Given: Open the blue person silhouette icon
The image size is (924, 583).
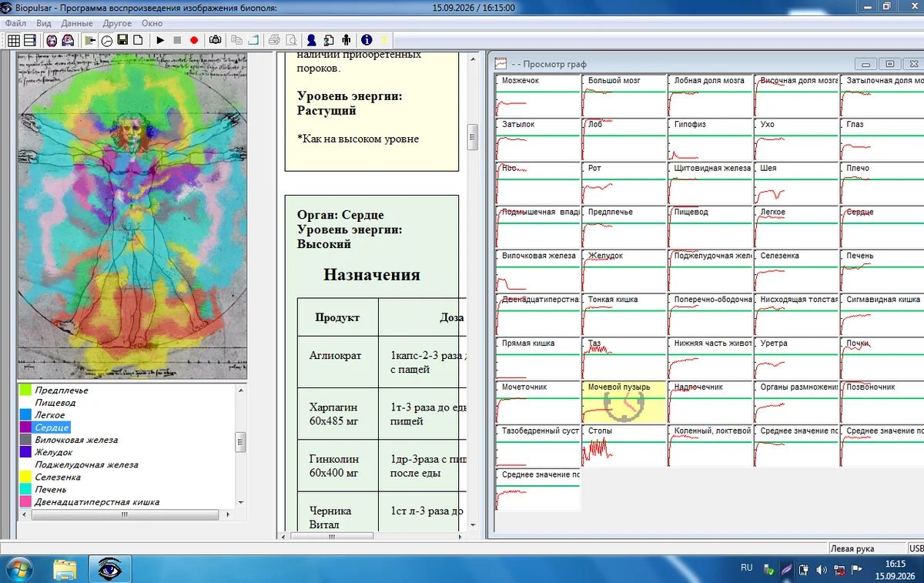Looking at the screenshot, I should (x=312, y=40).
